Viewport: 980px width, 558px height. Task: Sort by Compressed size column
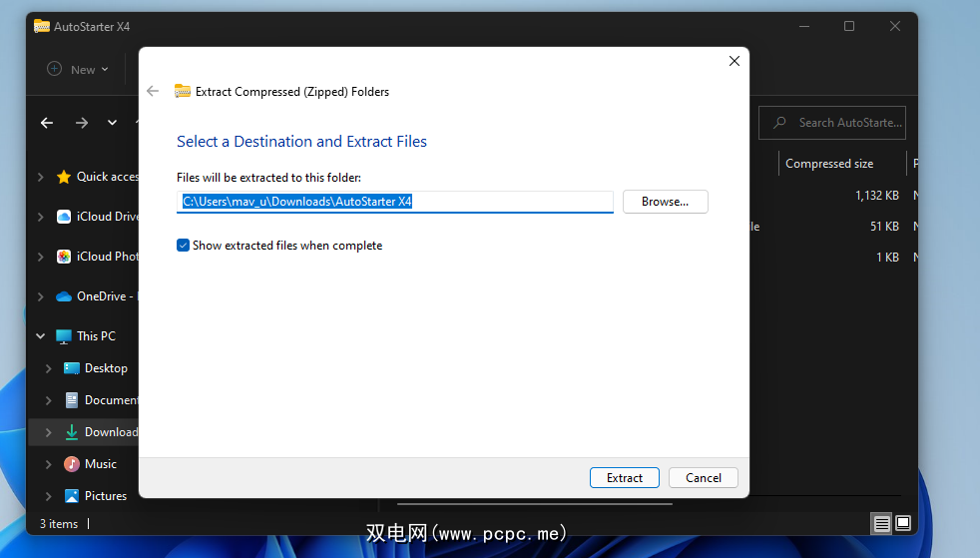coord(829,163)
